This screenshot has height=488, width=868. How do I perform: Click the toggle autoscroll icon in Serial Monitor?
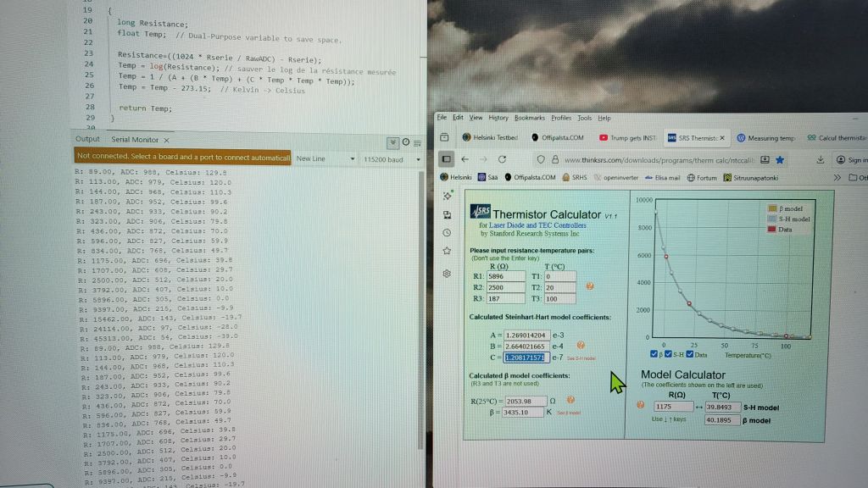pos(392,142)
